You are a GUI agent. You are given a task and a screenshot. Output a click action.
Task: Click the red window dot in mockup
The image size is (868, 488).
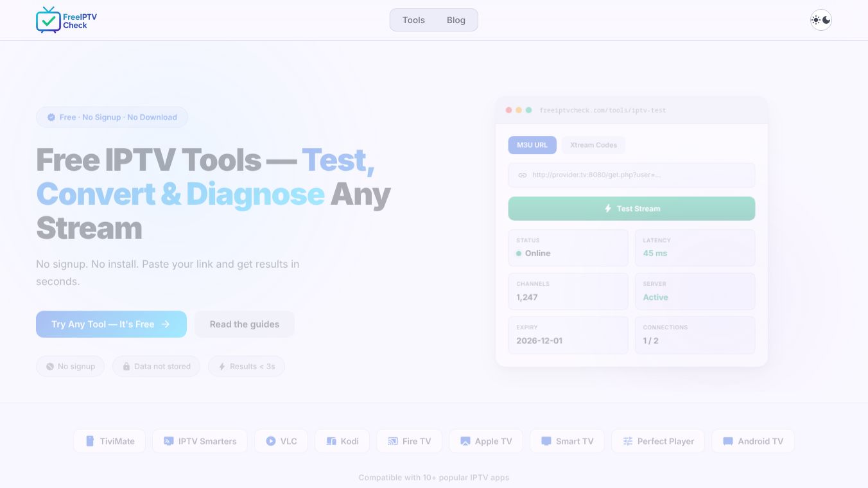(509, 110)
